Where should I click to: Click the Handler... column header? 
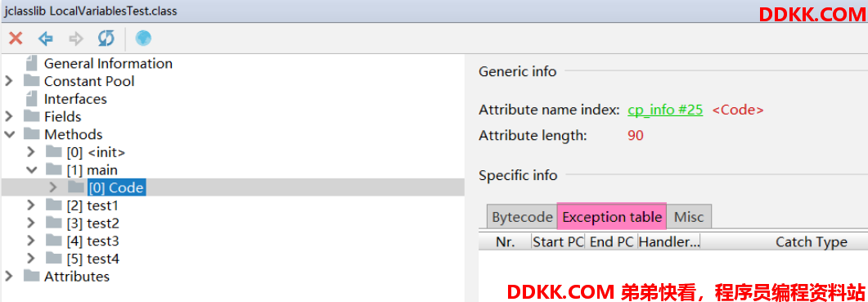669,241
